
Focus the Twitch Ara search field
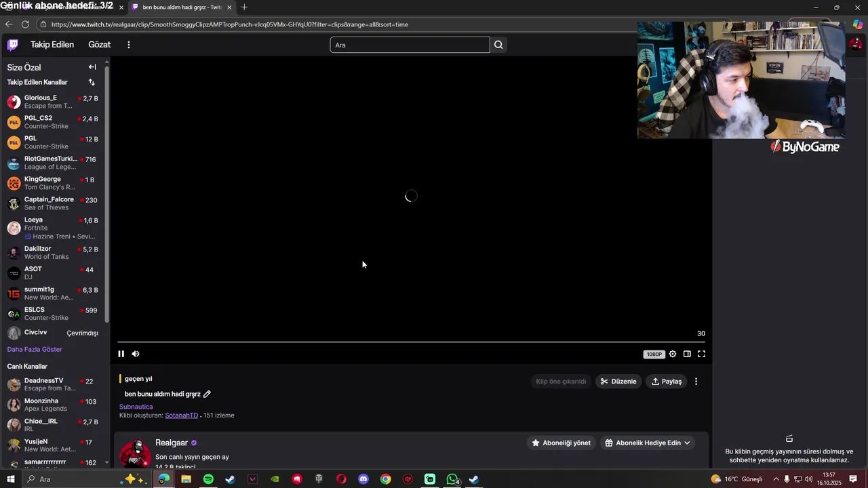click(x=410, y=45)
